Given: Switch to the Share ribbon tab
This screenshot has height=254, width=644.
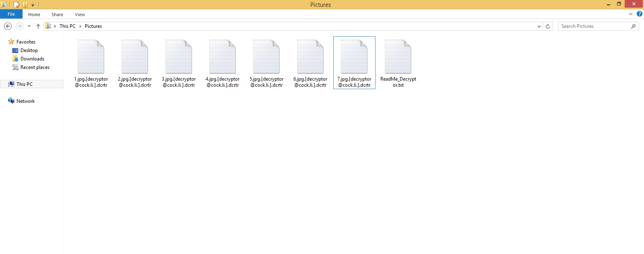Looking at the screenshot, I should pyautogui.click(x=57, y=15).
